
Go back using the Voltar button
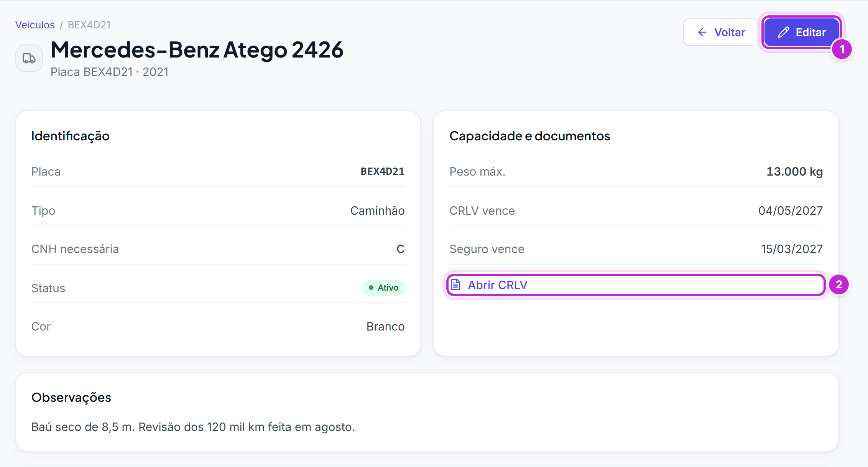[x=721, y=32]
